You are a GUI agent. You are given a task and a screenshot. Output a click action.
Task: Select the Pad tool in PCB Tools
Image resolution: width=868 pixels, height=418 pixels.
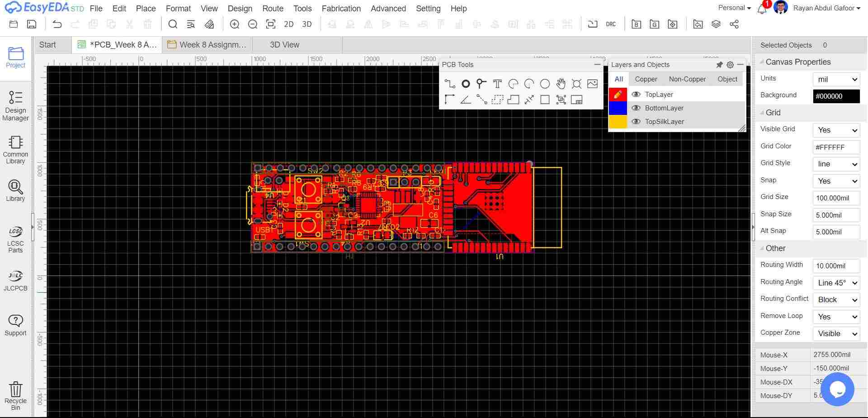tap(465, 84)
